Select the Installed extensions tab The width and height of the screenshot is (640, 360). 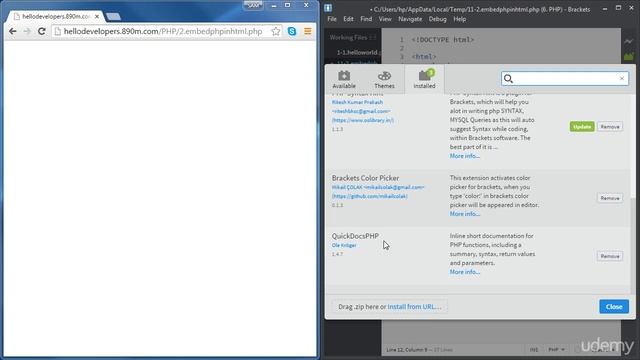424,79
